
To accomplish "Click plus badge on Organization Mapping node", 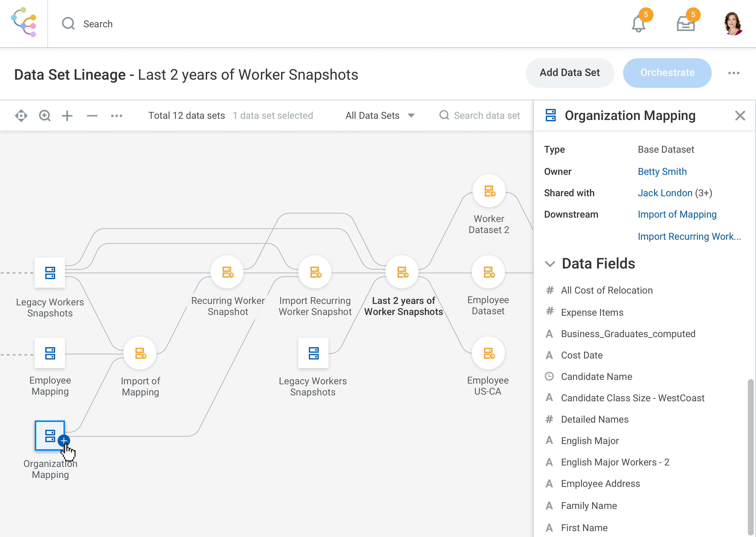I will [x=63, y=440].
